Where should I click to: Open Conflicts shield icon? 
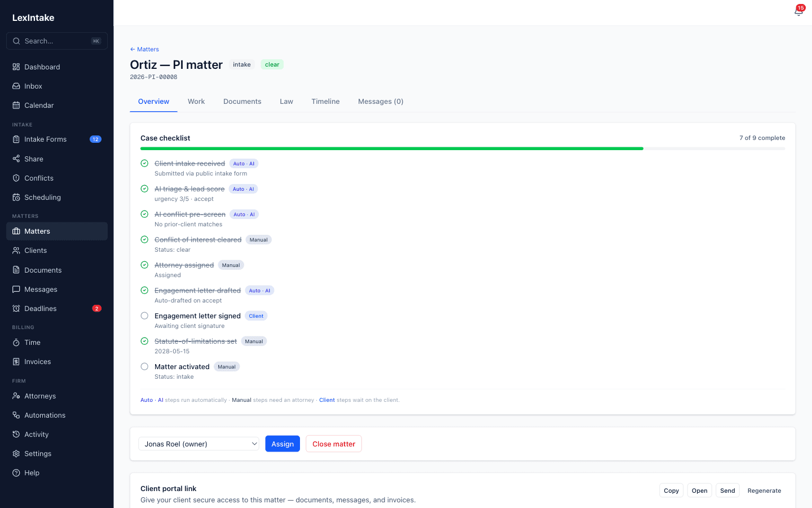pyautogui.click(x=16, y=178)
